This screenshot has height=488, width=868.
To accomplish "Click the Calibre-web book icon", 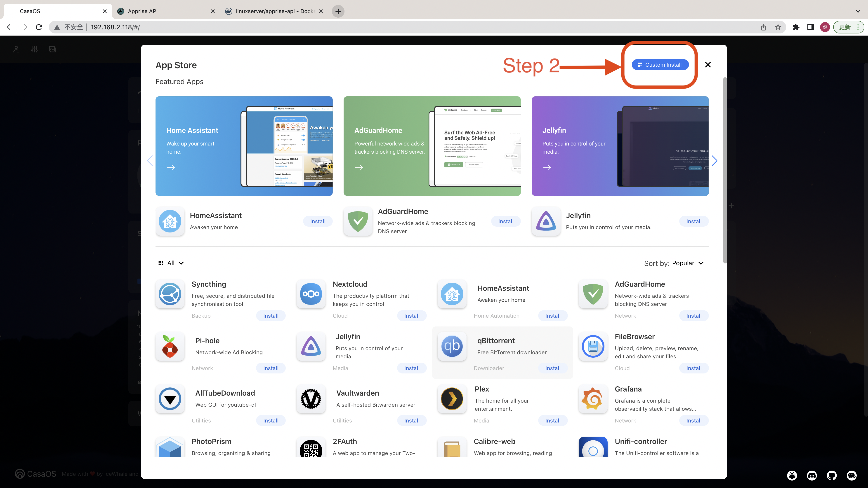I will point(452,447).
